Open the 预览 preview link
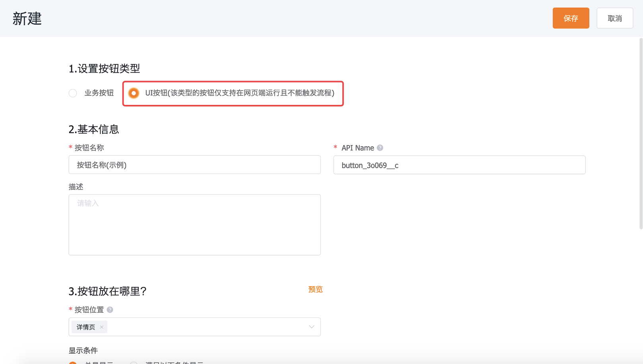Screen dimensions: 643x364 [x=316, y=289]
